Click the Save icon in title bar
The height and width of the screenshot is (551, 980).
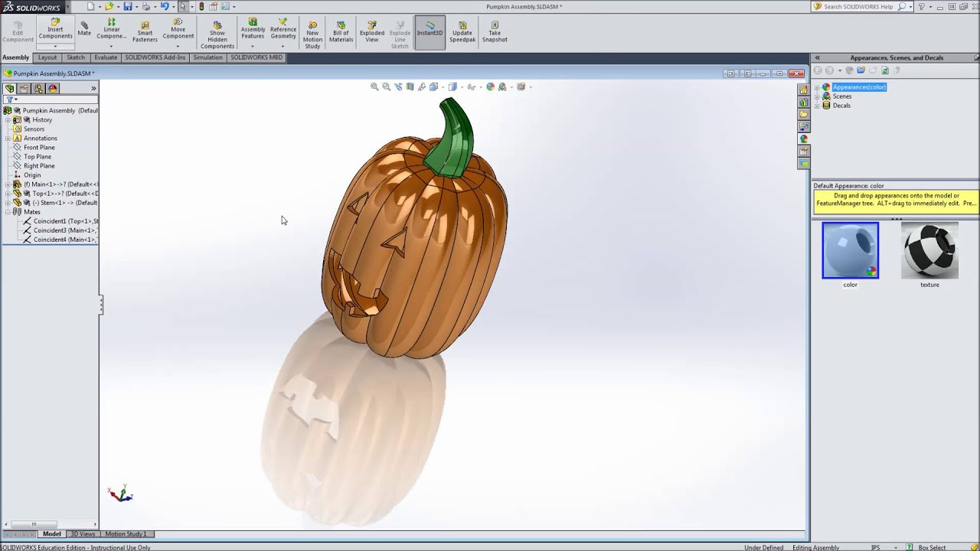coord(128,6)
